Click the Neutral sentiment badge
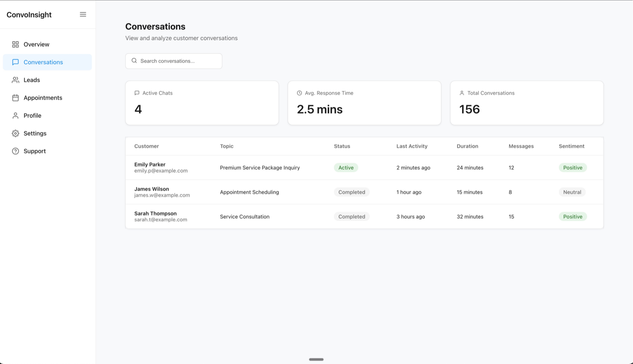Screen dimensions: 633x364 pos(572,192)
